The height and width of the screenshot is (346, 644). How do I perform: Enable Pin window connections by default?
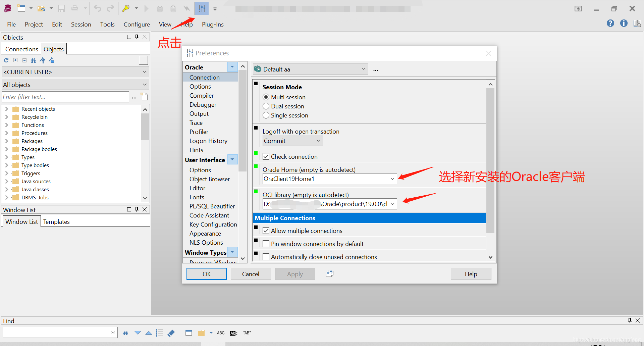(266, 244)
